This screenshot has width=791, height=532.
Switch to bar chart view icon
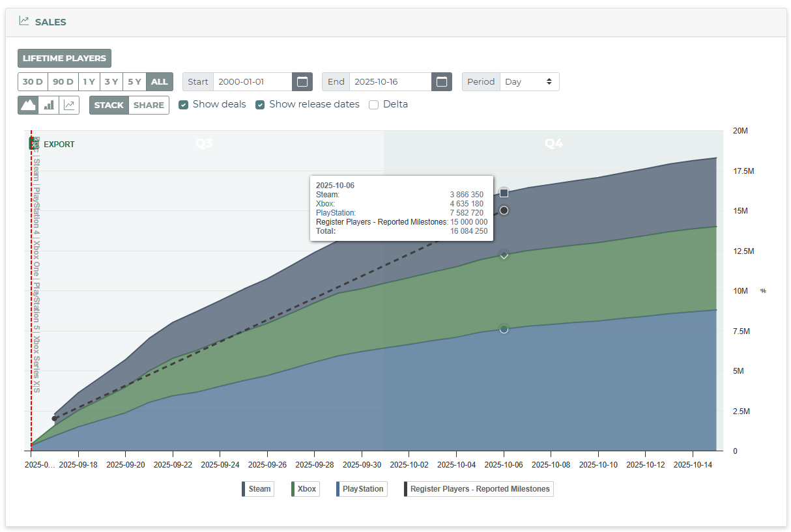(x=49, y=105)
